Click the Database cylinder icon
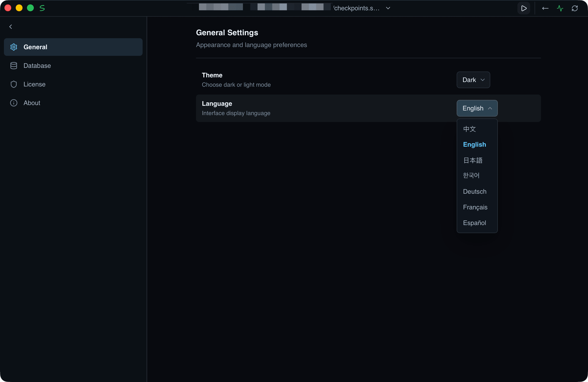 coord(13,66)
